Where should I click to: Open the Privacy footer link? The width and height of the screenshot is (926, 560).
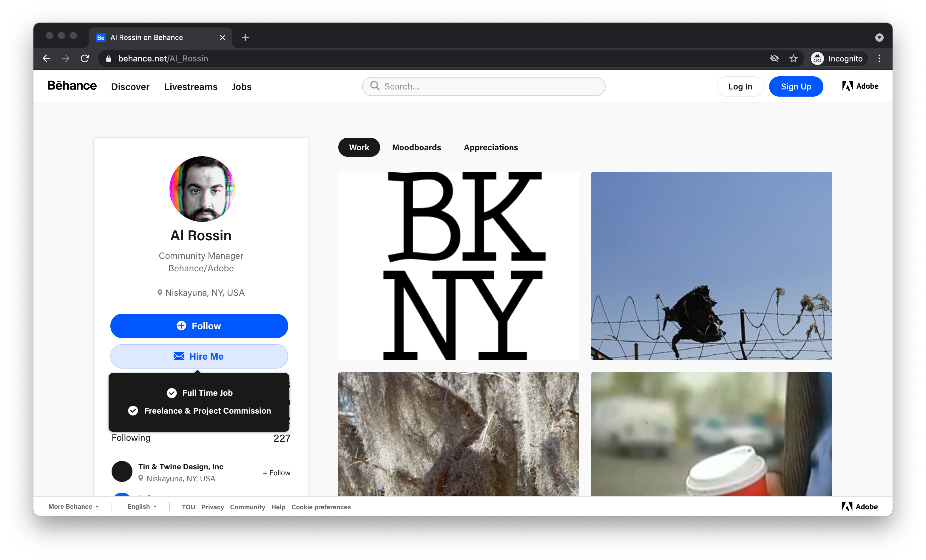point(212,507)
